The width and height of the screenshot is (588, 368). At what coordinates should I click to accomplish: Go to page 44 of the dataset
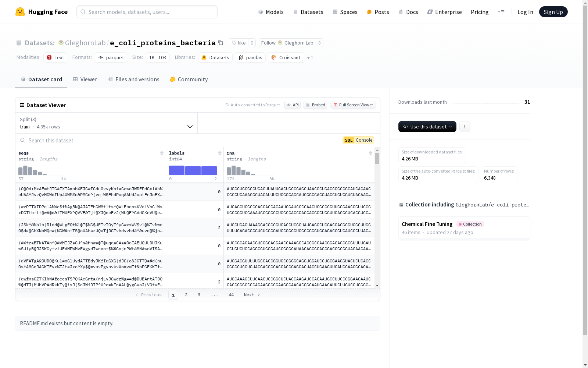coord(231,295)
